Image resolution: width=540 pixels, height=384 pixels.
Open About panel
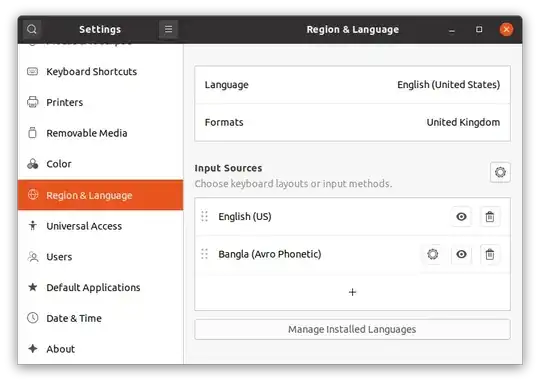pos(101,349)
